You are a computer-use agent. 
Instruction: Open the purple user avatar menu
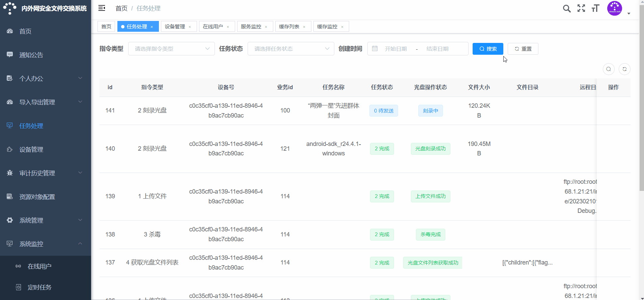[x=615, y=8]
